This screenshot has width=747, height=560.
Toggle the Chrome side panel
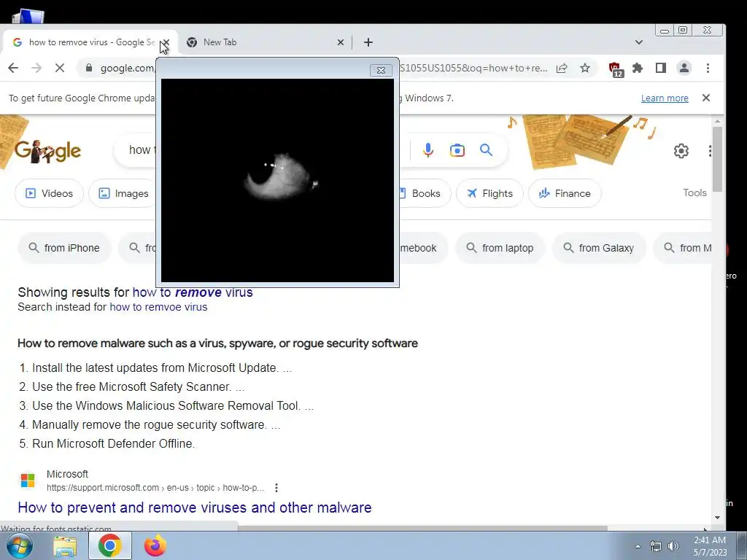coord(661,68)
